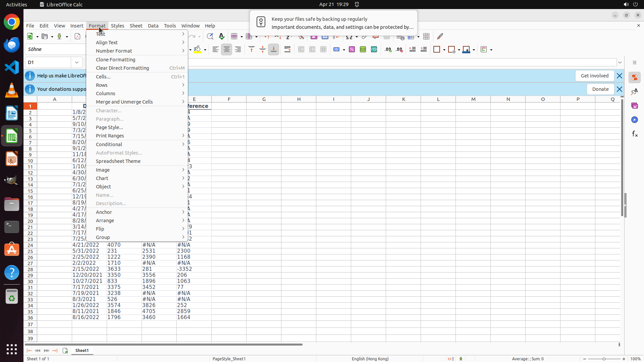This screenshot has width=644, height=362.
Task: Open background color dropdown arrow
Action: (x=205, y=50)
